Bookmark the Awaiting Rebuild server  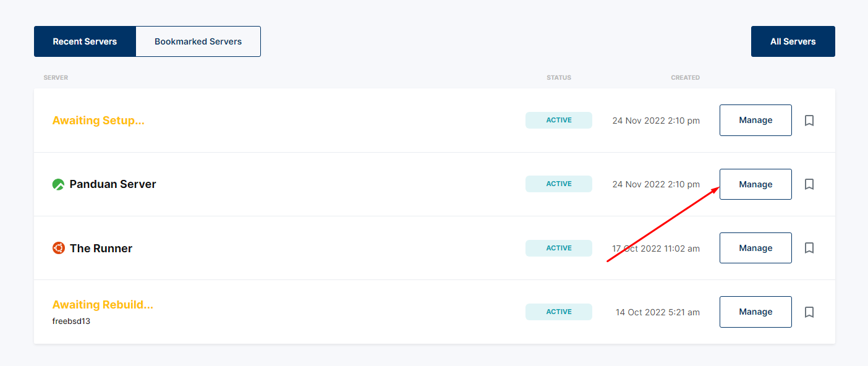809,312
